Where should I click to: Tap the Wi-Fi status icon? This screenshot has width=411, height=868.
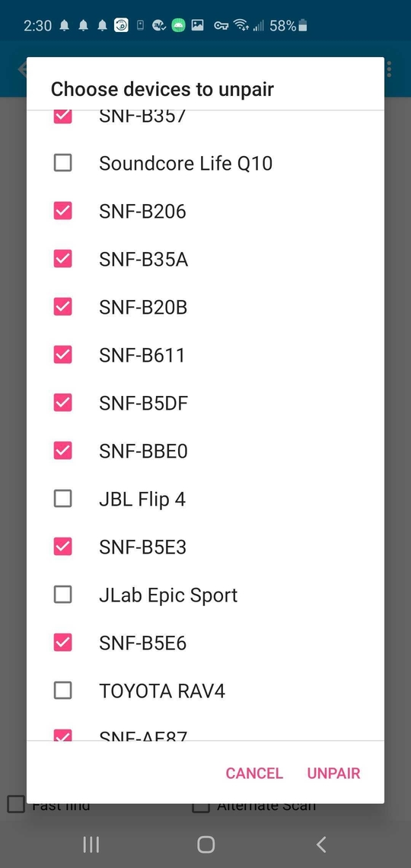click(x=241, y=25)
